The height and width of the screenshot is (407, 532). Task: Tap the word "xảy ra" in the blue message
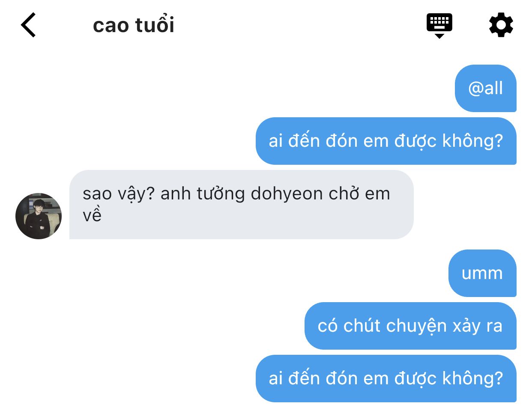477,327
